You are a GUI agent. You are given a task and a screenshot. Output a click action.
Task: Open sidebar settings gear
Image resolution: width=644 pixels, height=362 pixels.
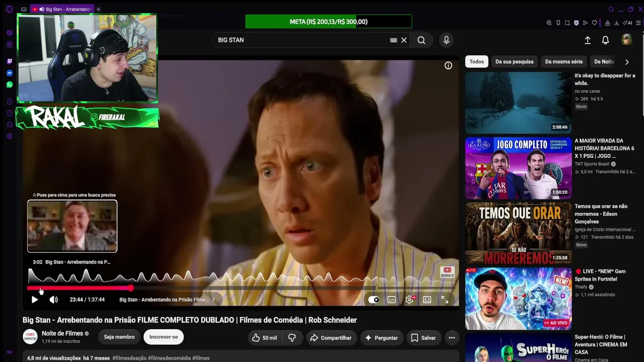pyautogui.click(x=10, y=136)
